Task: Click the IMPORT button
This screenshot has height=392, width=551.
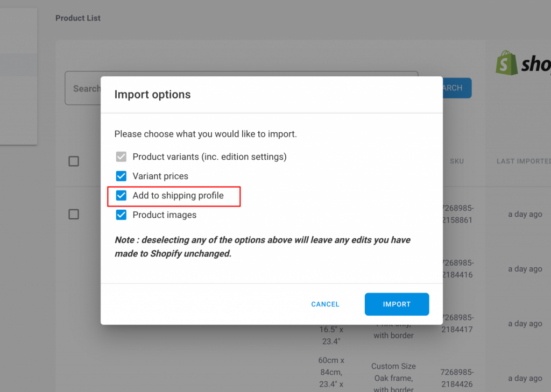Action: (x=397, y=304)
